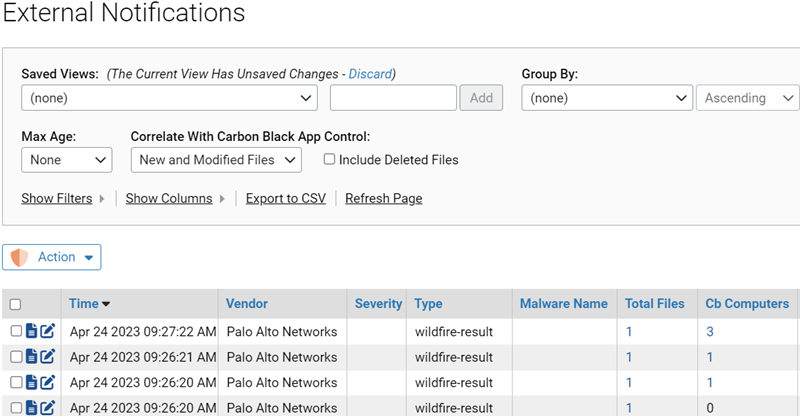
Task: Click timestamp Apr 24 2023 09:27:22 AM
Action: pyautogui.click(x=143, y=332)
